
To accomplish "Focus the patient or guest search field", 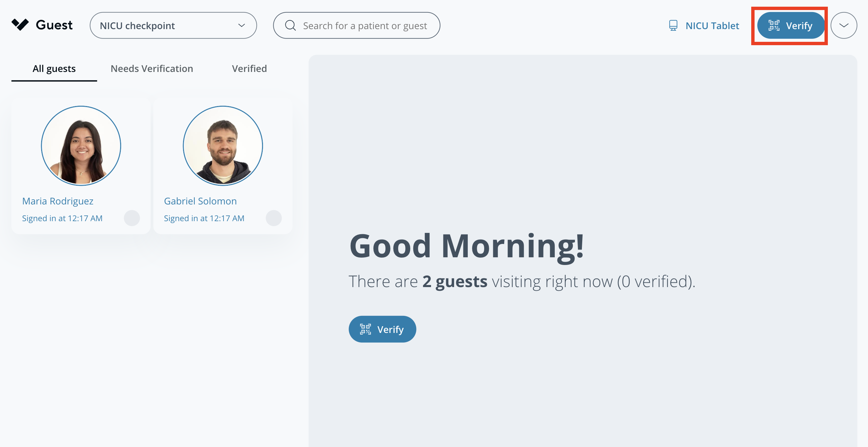I will (365, 26).
